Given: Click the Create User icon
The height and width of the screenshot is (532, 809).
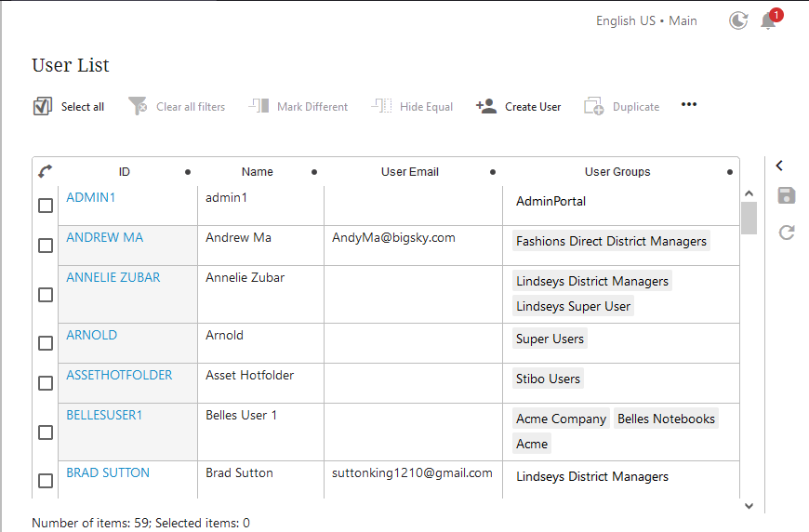Looking at the screenshot, I should coord(485,106).
